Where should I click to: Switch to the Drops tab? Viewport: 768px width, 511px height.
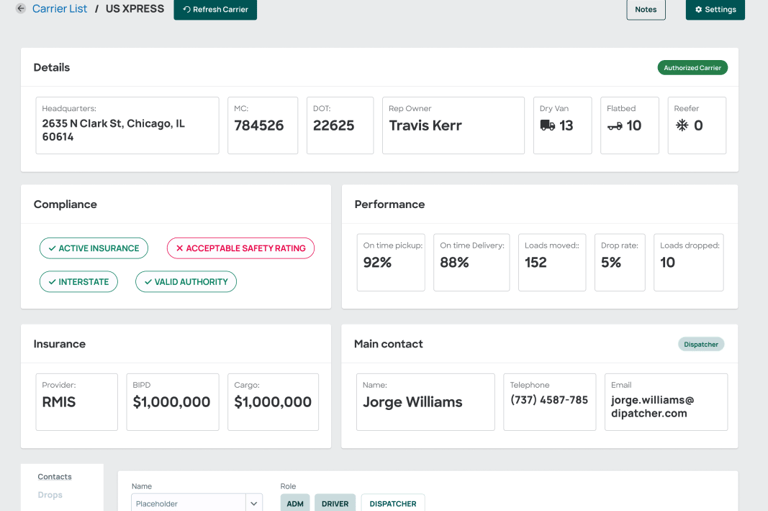tap(50, 495)
